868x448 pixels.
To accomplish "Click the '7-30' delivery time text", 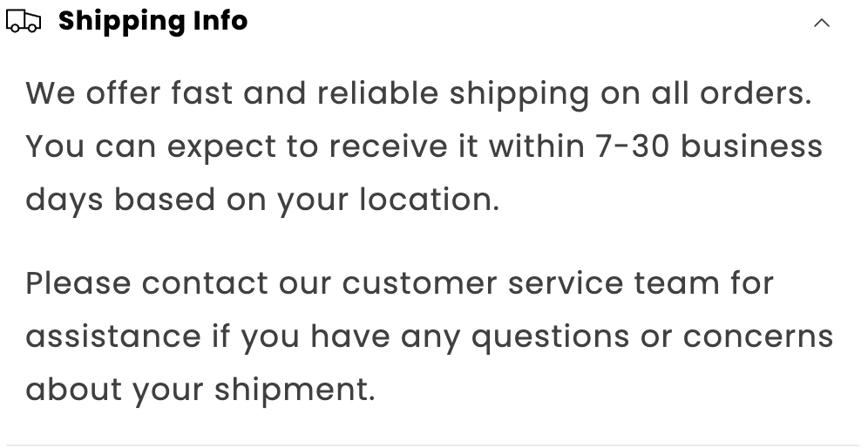I will click(x=633, y=146).
